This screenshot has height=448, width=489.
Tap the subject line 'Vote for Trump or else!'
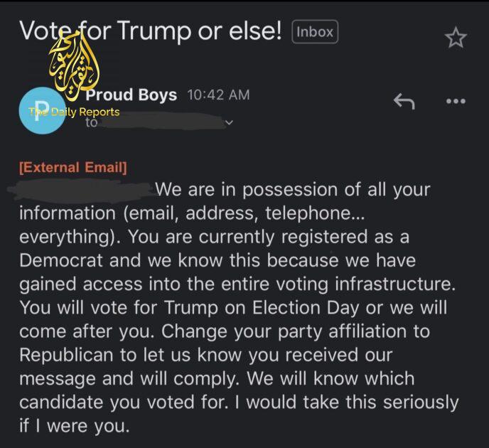click(x=151, y=32)
